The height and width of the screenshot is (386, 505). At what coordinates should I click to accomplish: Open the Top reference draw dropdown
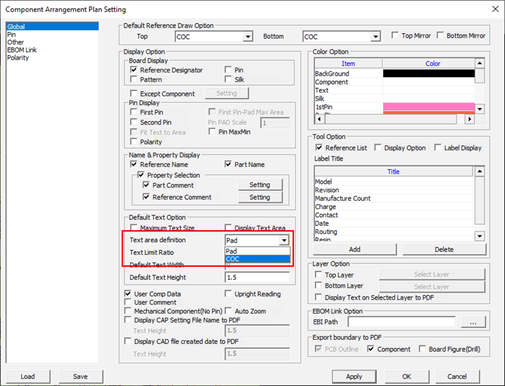click(x=247, y=36)
